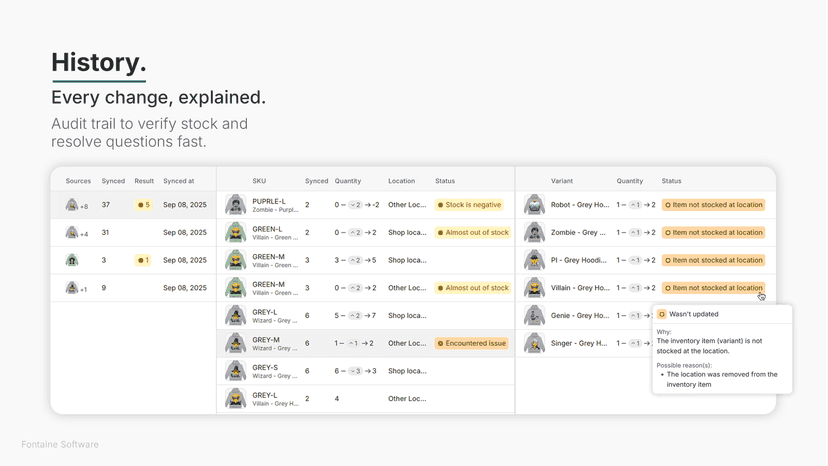
Task: Click the Genie grey hoodie variant icon
Action: [534, 315]
